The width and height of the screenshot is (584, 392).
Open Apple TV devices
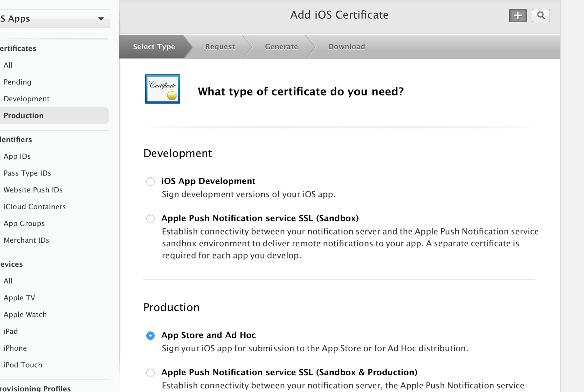point(19,298)
